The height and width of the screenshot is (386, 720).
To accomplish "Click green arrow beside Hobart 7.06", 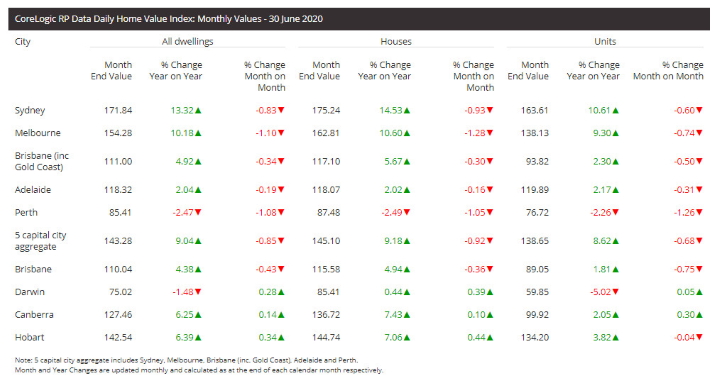I will click(407, 338).
